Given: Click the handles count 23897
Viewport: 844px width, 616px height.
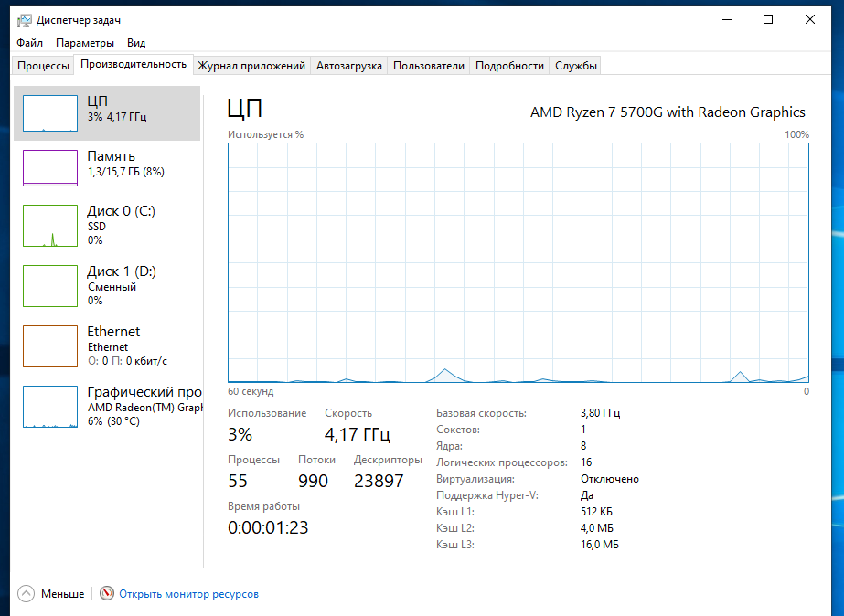Looking at the screenshot, I should (379, 481).
